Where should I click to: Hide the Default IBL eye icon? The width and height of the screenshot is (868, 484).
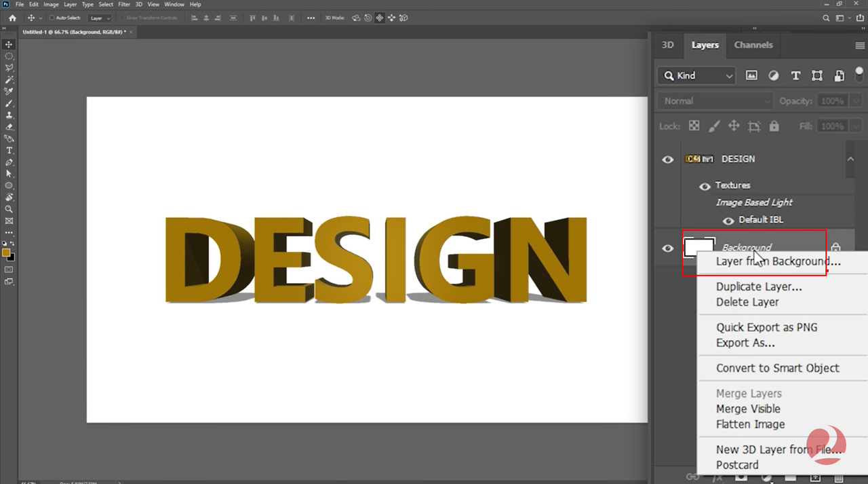coord(728,221)
